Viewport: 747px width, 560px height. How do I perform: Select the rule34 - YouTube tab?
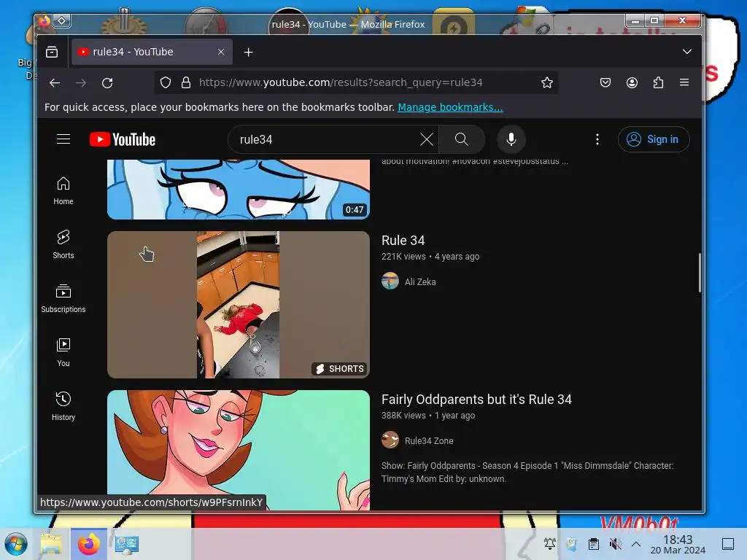[x=152, y=52]
